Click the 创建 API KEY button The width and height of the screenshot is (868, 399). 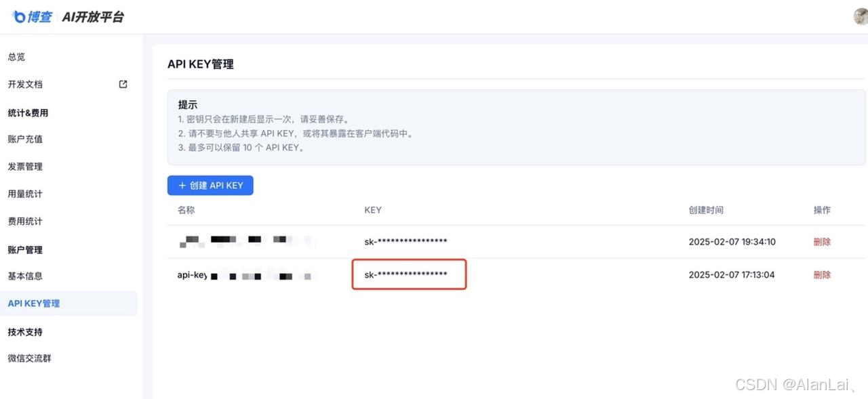pos(210,185)
